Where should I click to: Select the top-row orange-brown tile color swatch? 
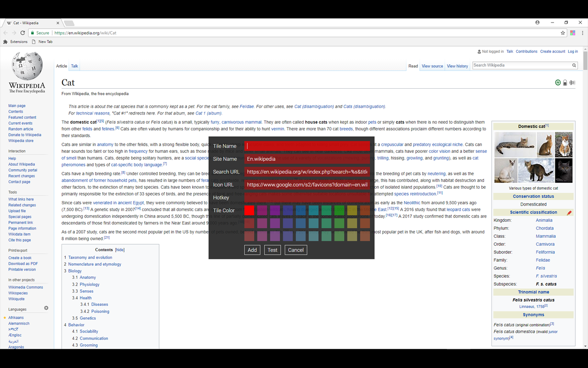coord(365,210)
